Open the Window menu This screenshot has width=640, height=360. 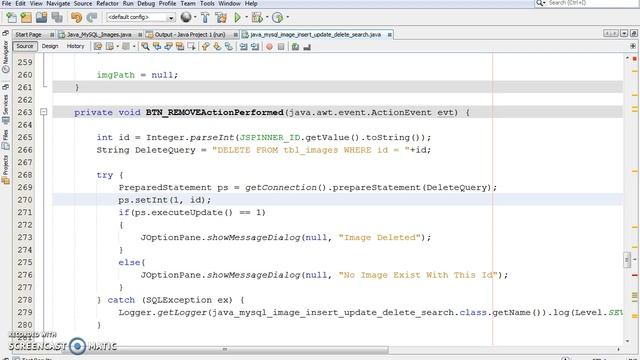pyautogui.click(x=229, y=3)
